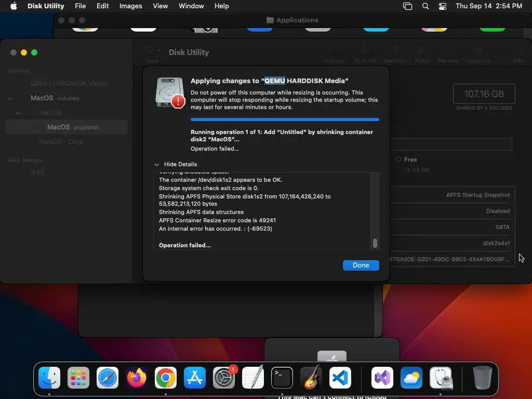Click the Partition toolbar button
532x399 pixels.
(x=395, y=55)
